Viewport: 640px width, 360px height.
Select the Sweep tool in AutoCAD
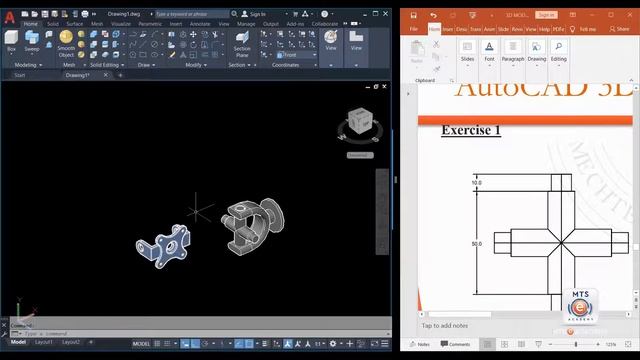[32, 41]
